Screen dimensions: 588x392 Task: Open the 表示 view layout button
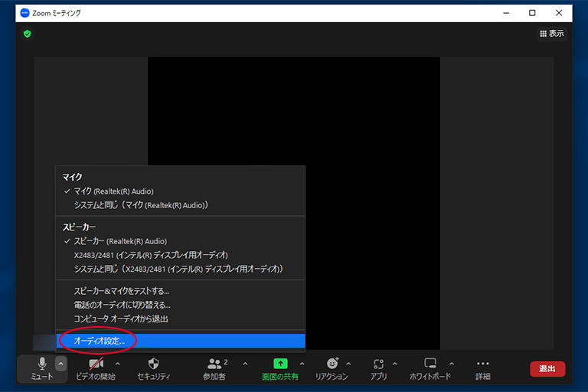pyautogui.click(x=552, y=34)
